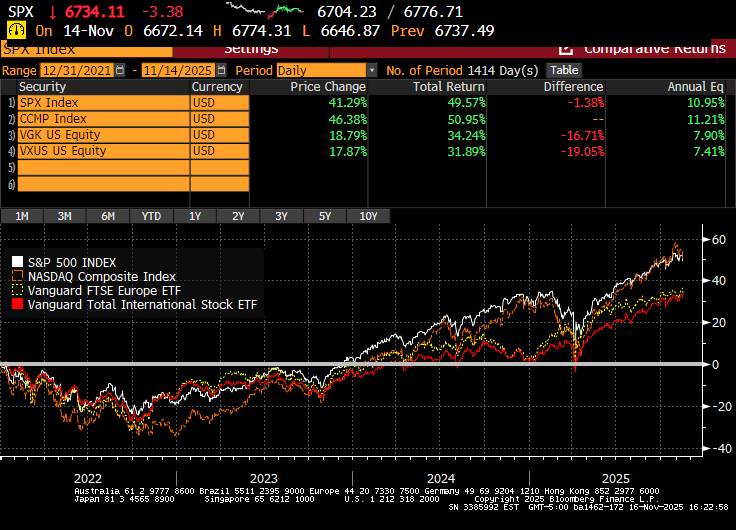Select the 1Y range button
Screen dimensions: 736x530
[x=195, y=216]
